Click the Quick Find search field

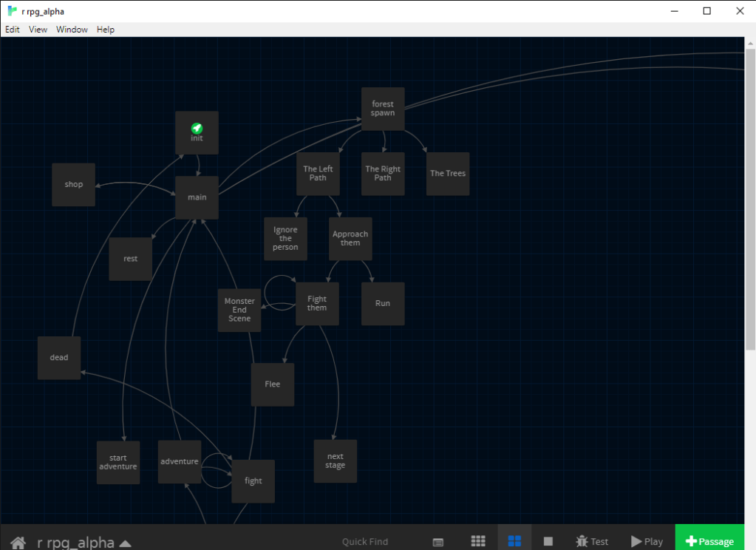pos(365,542)
